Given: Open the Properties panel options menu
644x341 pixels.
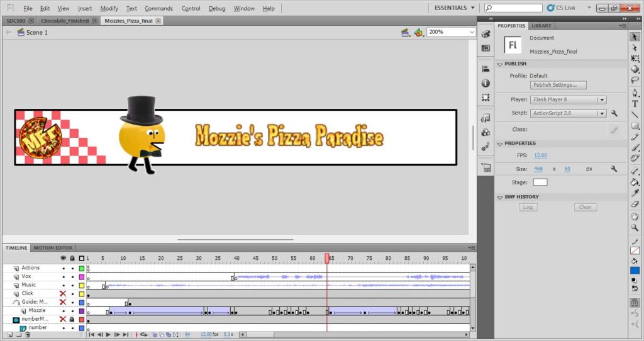Looking at the screenshot, I should [623, 25].
